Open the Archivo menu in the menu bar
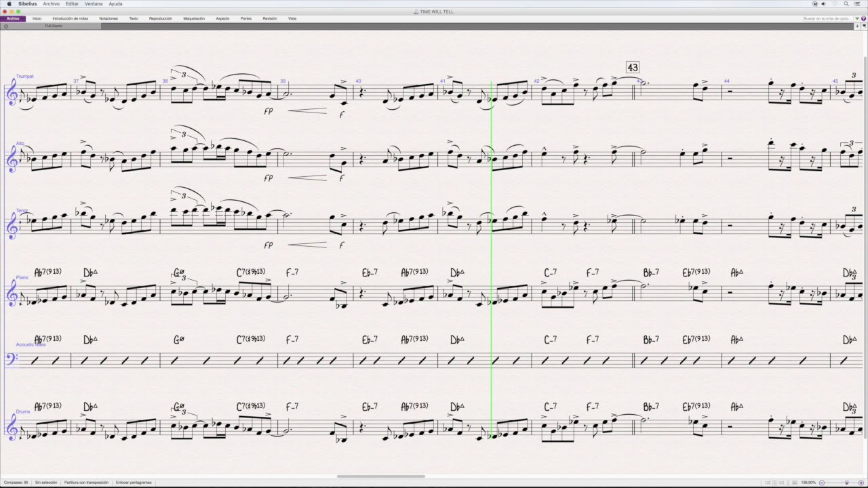868x488 pixels. 52,3
